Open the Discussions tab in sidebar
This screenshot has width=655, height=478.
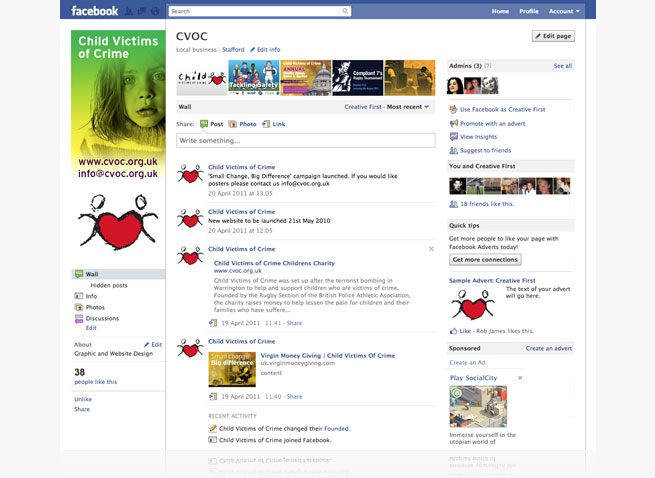tap(97, 318)
